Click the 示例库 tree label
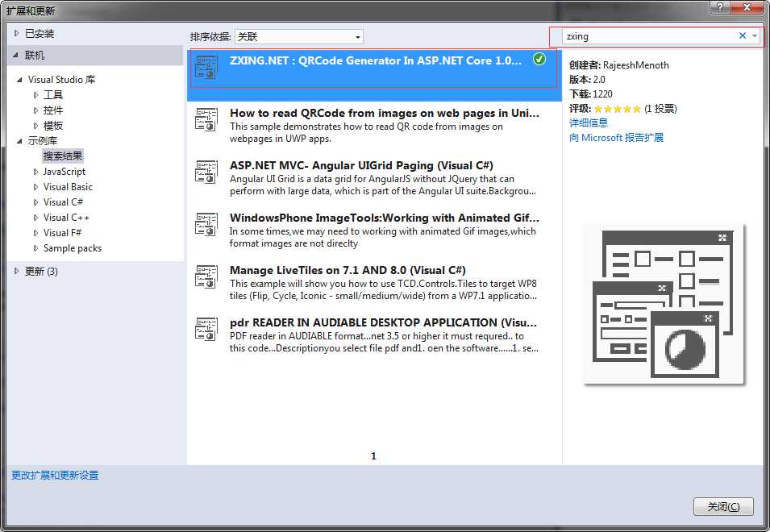 point(42,141)
